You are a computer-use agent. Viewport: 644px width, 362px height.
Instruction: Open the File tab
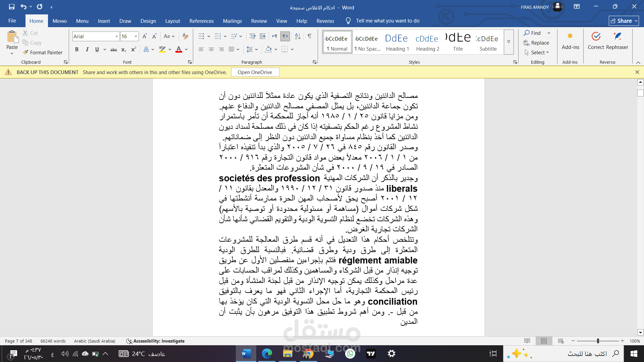[12, 21]
